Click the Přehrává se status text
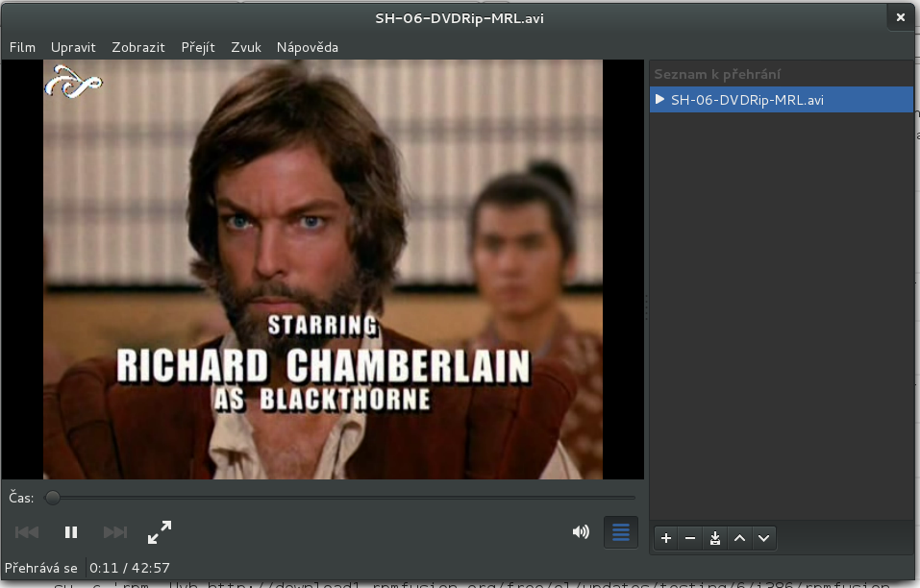The width and height of the screenshot is (920, 588). pos(41,568)
